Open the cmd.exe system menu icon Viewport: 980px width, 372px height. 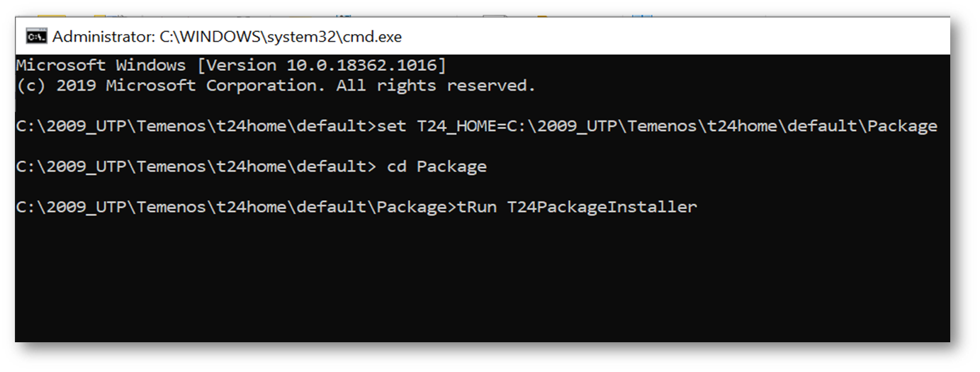click(36, 36)
